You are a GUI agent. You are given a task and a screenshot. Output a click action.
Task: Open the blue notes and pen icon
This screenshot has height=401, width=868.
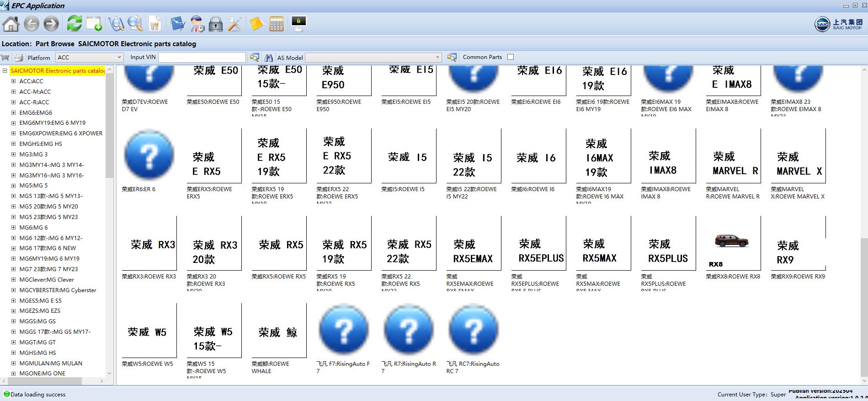(177, 24)
